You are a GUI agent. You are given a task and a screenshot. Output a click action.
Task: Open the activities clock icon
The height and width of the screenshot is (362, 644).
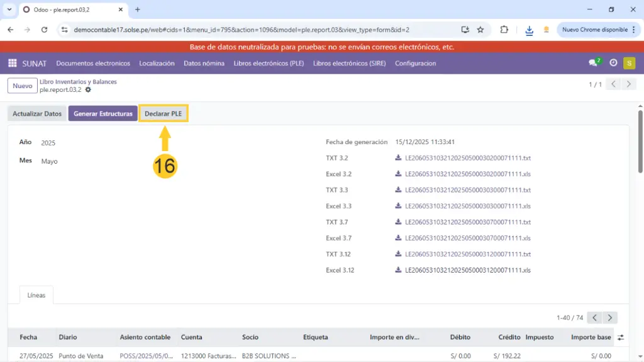[x=613, y=63]
